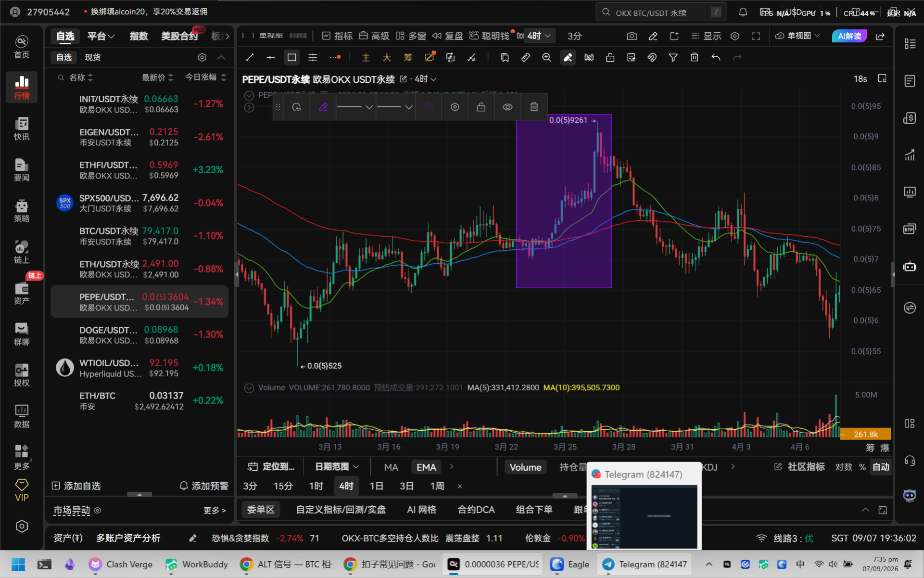Enter fullscreen chart mode

756,36
